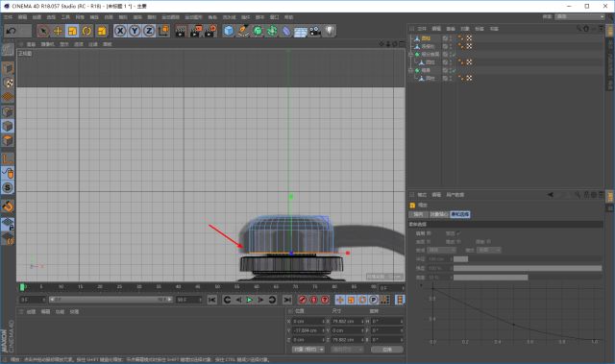Click the Apply button in coordinates panel
Image resolution: width=615 pixels, height=364 pixels.
pyautogui.click(x=386, y=349)
